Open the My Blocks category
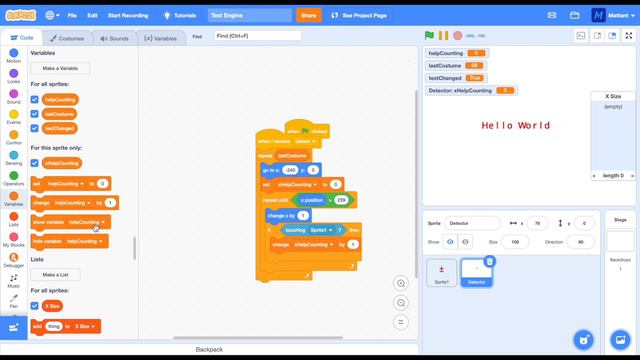Screen dimensions: 640x360 [x=13, y=240]
